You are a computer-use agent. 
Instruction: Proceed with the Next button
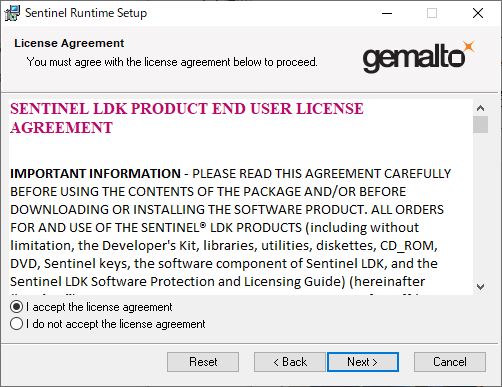click(363, 362)
